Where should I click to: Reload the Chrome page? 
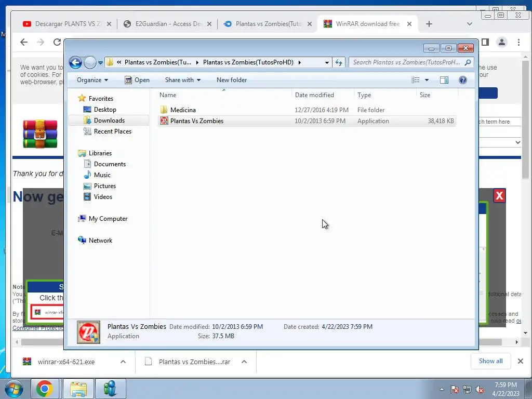[x=57, y=42]
